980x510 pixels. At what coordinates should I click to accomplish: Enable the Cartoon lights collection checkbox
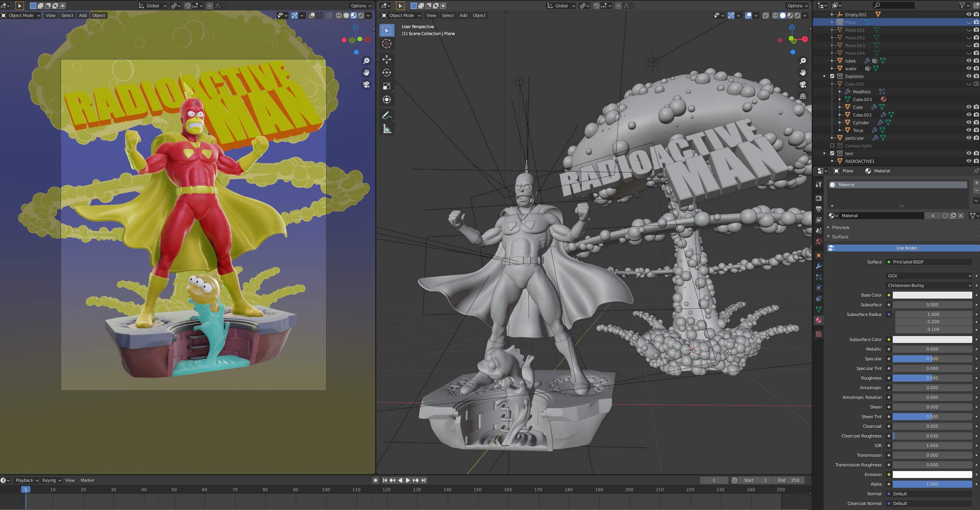click(x=832, y=146)
